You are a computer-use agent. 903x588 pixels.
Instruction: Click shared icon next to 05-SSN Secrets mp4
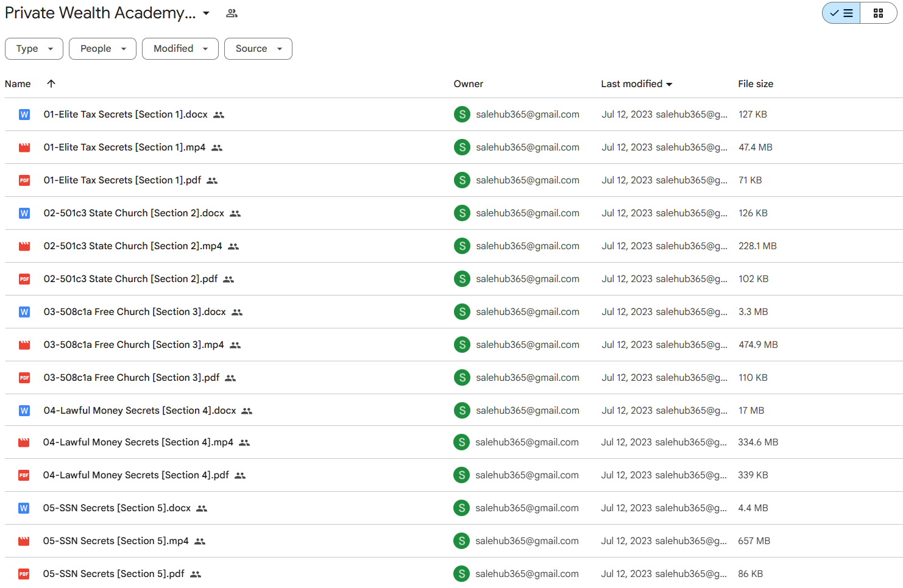point(200,541)
